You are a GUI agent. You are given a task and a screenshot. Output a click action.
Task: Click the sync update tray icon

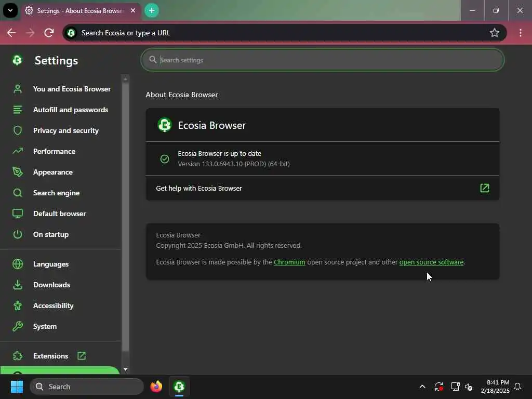438,387
